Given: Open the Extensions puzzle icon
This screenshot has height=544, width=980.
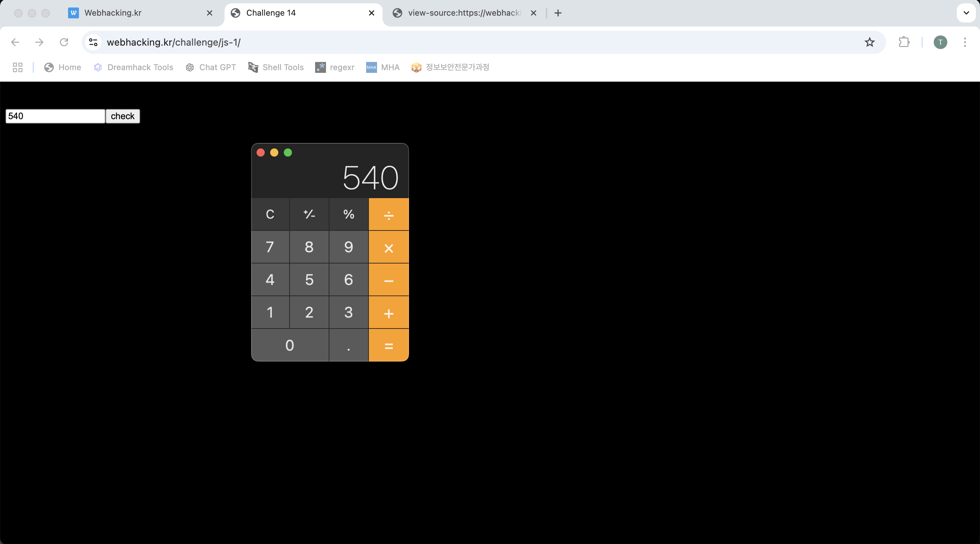Looking at the screenshot, I should (904, 42).
